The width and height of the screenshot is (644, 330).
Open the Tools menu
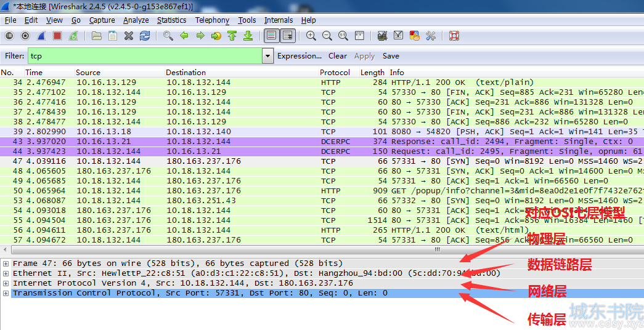247,20
